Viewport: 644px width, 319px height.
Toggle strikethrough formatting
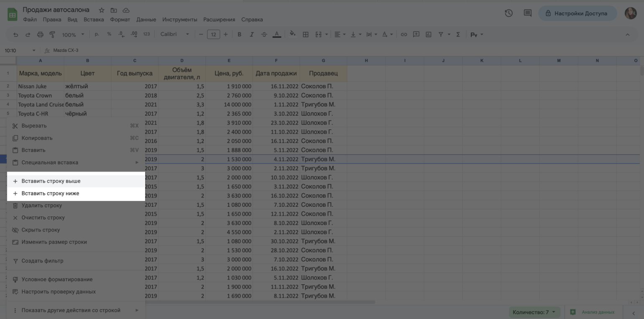[x=264, y=35]
